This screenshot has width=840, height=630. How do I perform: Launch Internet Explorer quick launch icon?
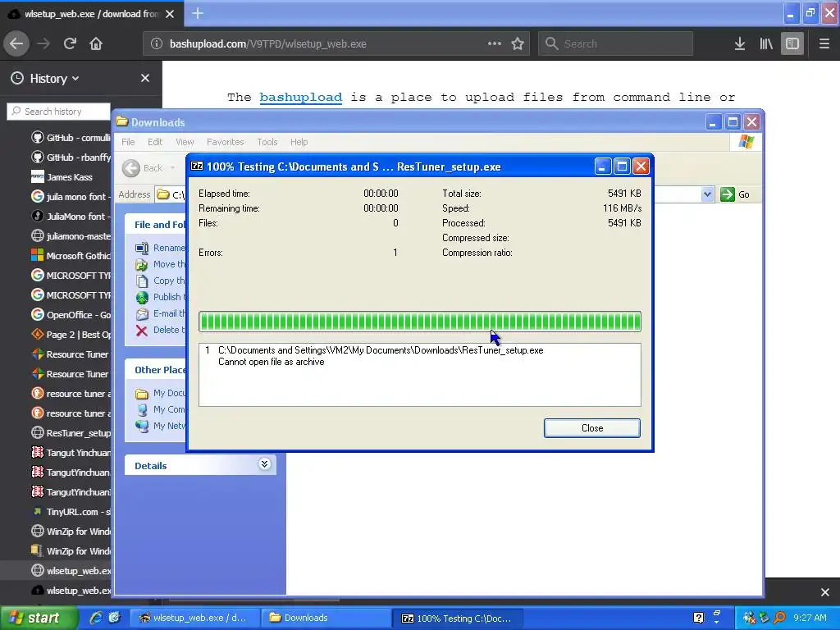(x=95, y=618)
